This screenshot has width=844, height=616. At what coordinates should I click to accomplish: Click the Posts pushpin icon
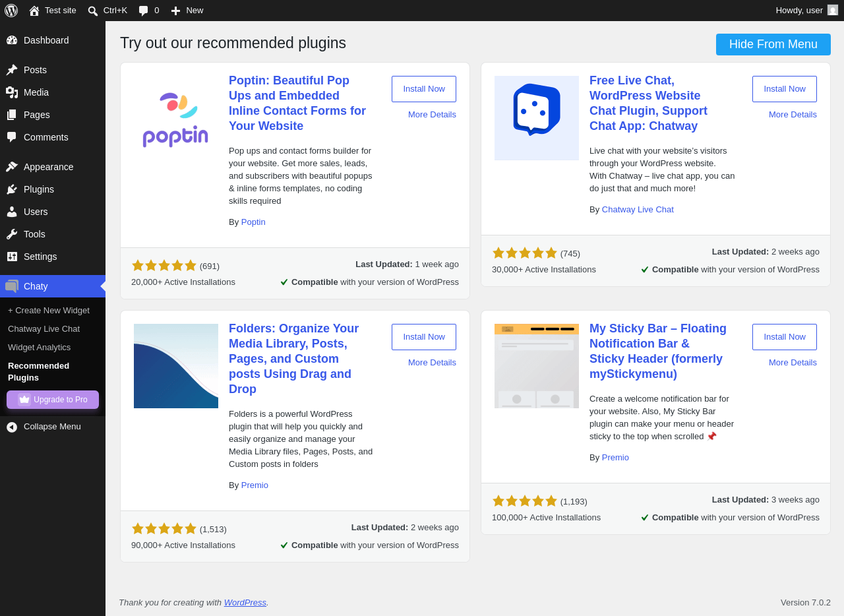click(12, 70)
